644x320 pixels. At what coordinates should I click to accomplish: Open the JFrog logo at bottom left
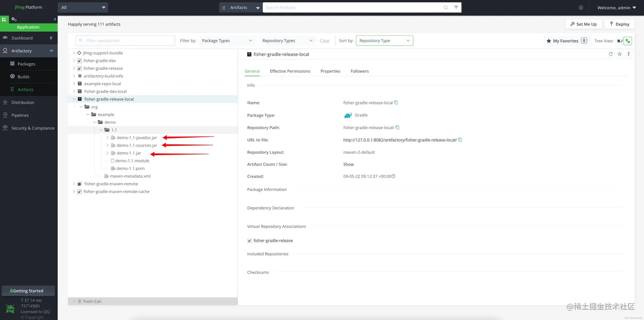click(x=9, y=308)
